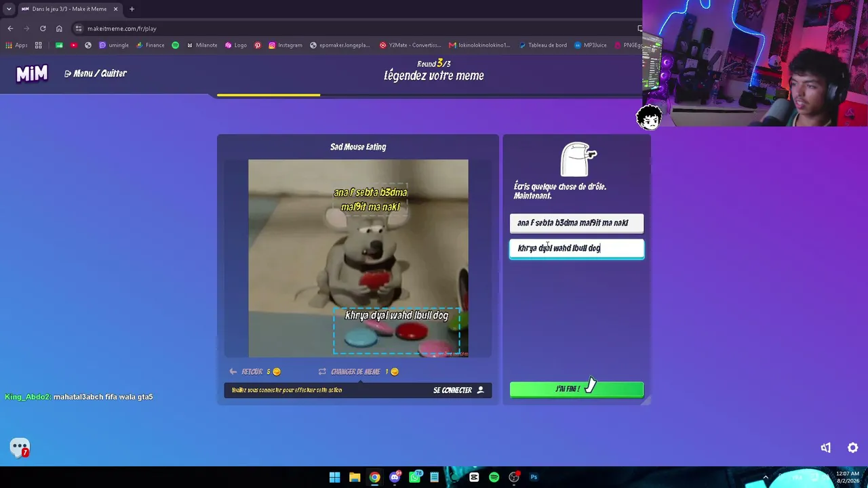Click the taskbar clock showing 12:07 AM
The height and width of the screenshot is (488, 868).
click(847, 477)
